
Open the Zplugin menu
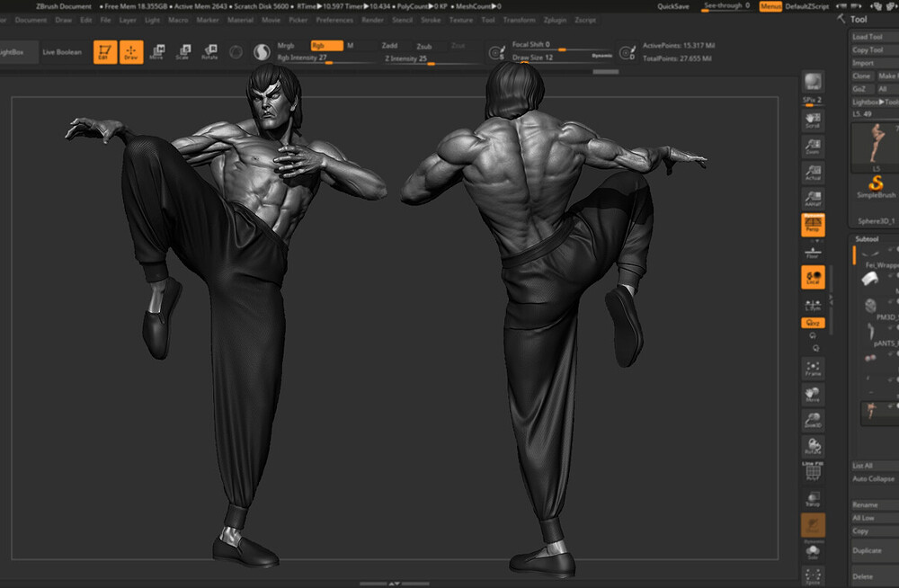[555, 20]
